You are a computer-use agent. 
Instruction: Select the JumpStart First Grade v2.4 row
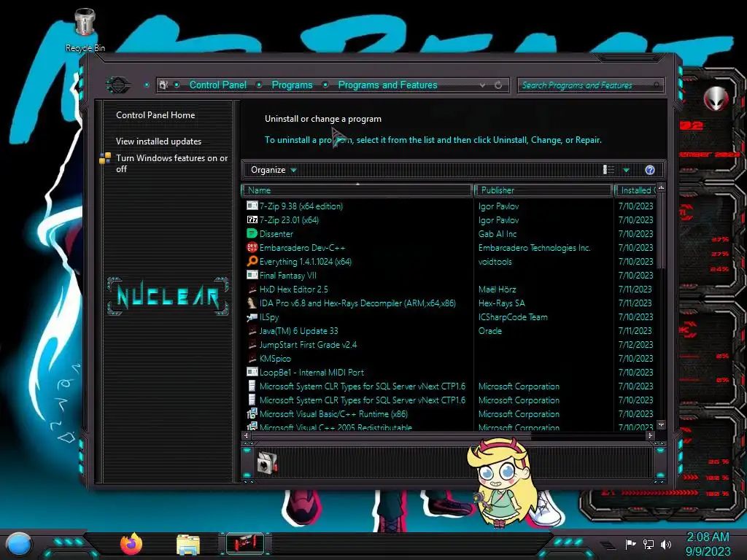[449, 344]
